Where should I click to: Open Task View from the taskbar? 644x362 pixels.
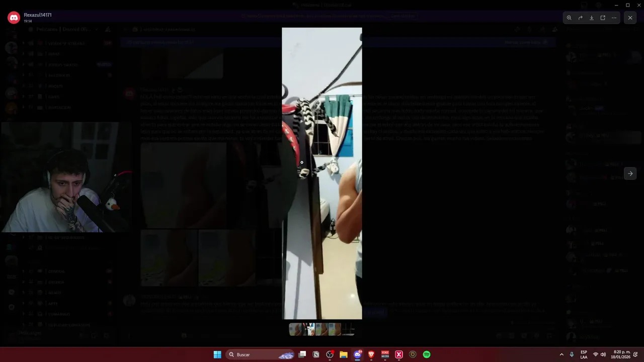302,354
